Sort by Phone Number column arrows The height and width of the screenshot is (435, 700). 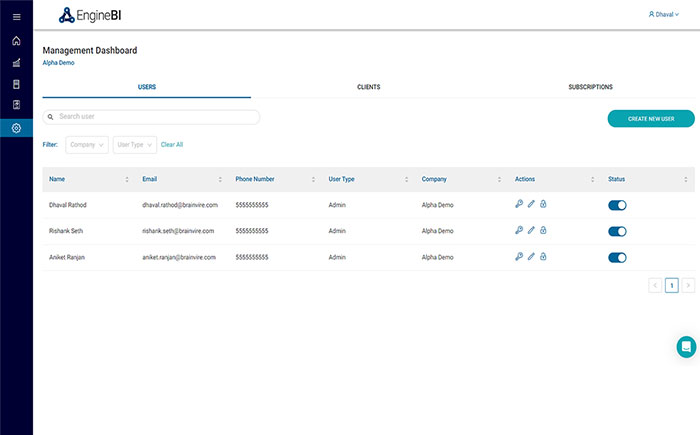point(313,179)
